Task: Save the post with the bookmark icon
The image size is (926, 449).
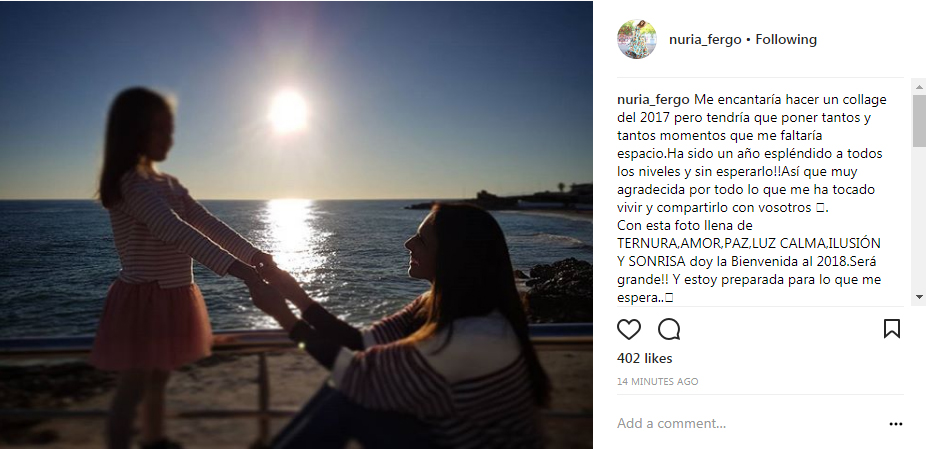Action: click(x=892, y=329)
